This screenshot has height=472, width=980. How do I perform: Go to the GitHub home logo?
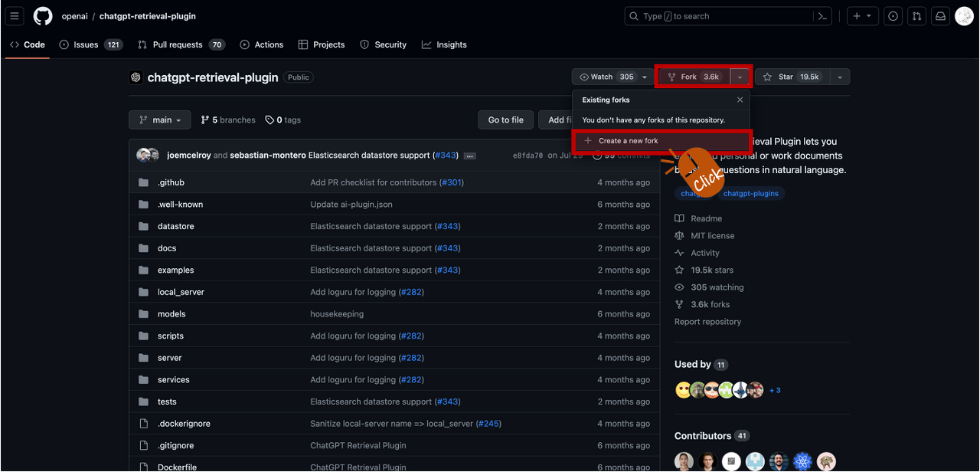tap(43, 16)
